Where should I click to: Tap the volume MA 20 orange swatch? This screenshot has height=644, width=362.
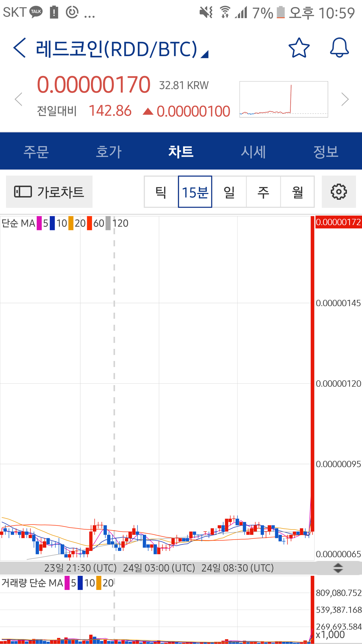pos(99,583)
